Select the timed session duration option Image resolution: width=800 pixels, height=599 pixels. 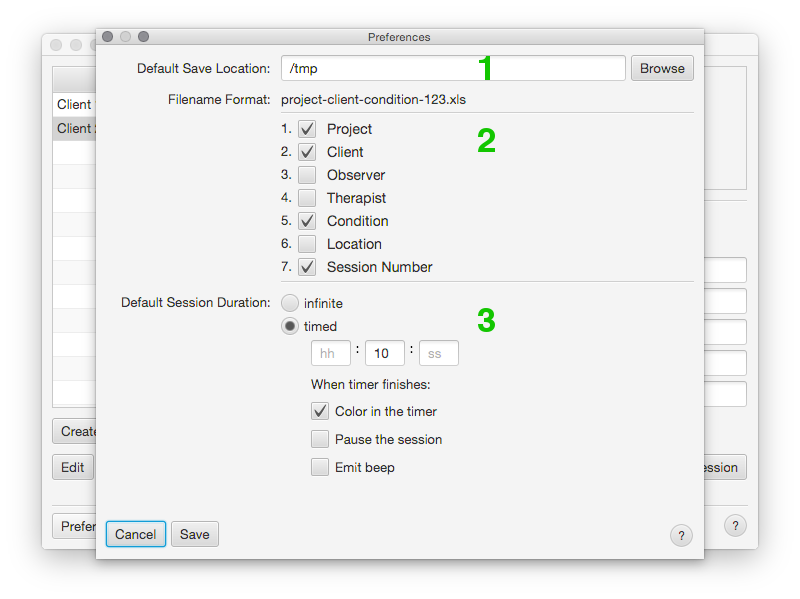[x=290, y=326]
